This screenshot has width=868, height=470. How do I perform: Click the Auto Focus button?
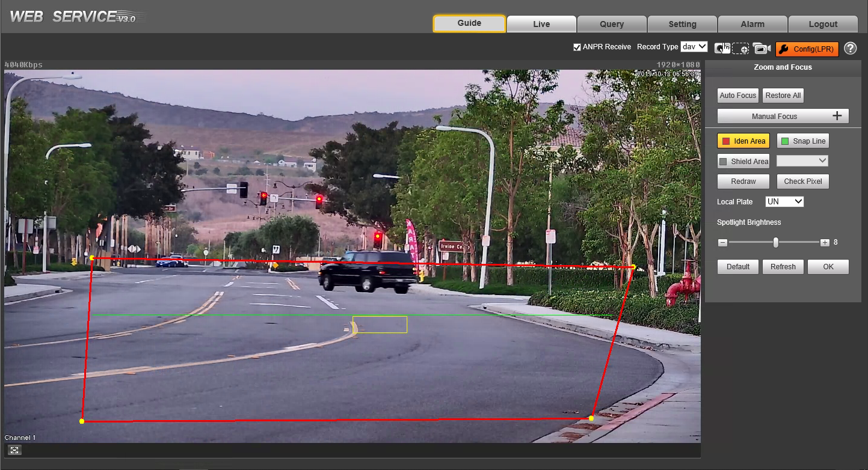(738, 96)
